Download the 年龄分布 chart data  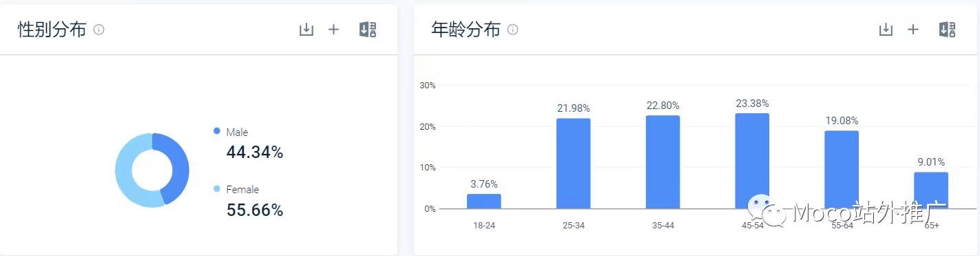[886, 30]
